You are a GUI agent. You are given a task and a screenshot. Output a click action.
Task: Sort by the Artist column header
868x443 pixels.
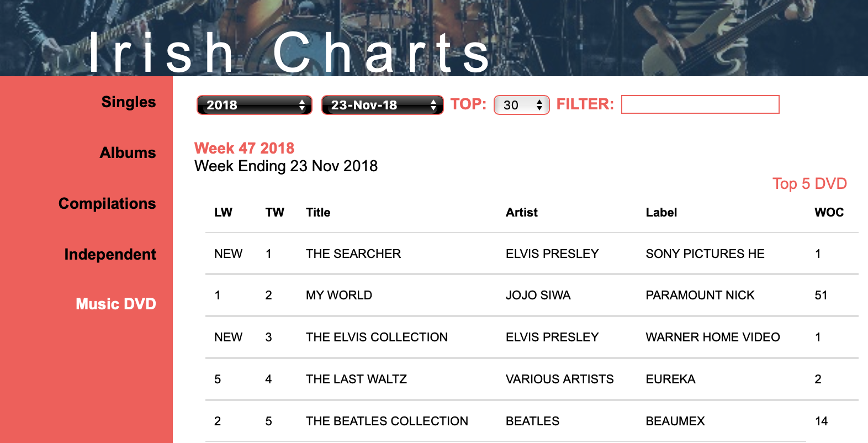point(521,212)
